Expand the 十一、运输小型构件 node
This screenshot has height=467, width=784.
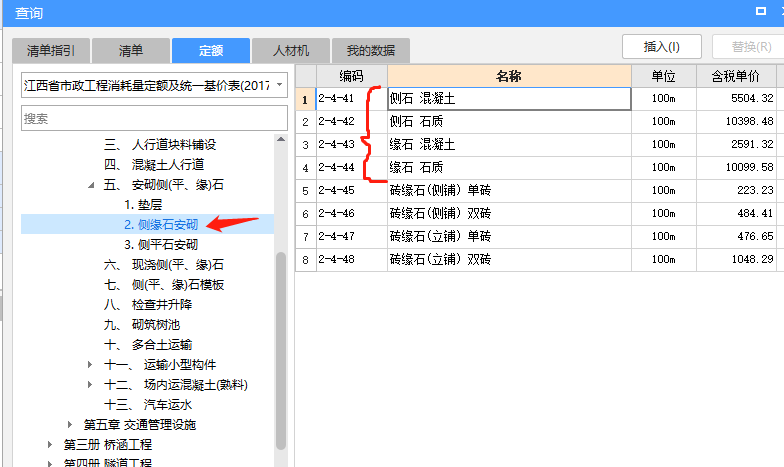[90, 364]
